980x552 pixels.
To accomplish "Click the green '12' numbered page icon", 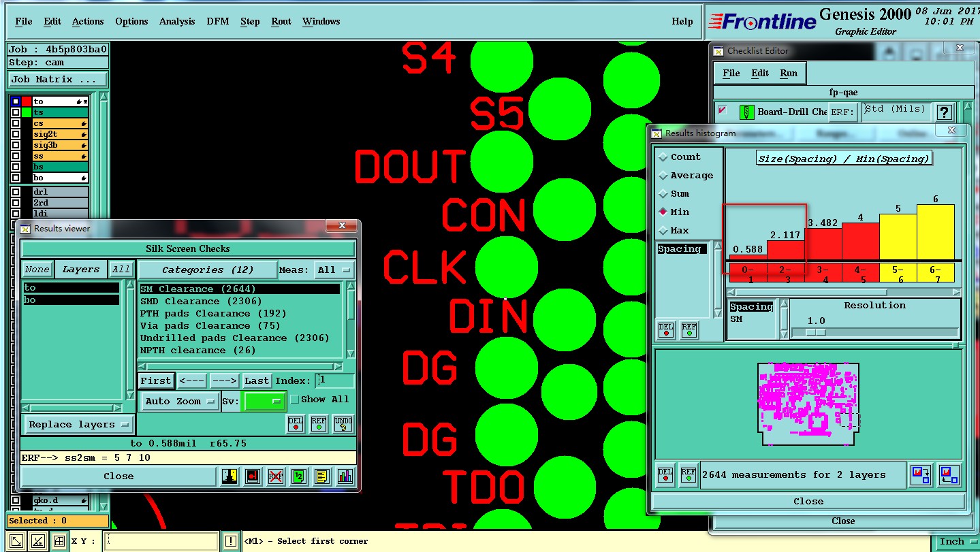I will pos(298,476).
